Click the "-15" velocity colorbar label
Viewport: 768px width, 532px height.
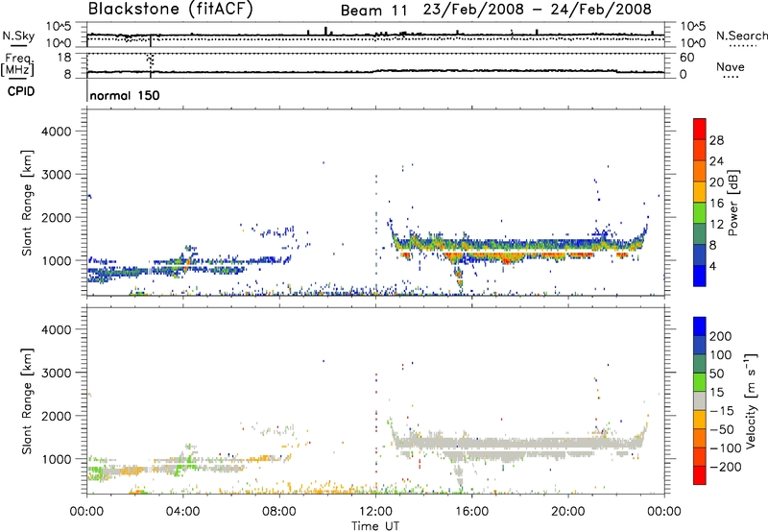(722, 411)
